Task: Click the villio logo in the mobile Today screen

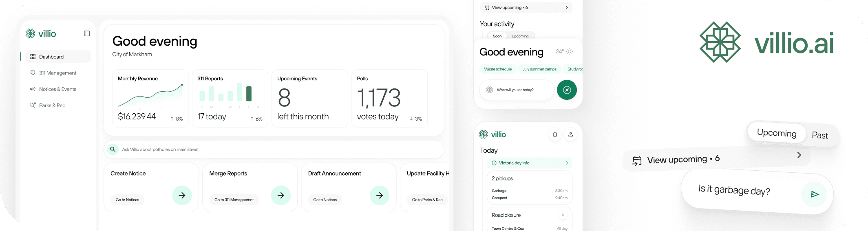Action: point(493,134)
